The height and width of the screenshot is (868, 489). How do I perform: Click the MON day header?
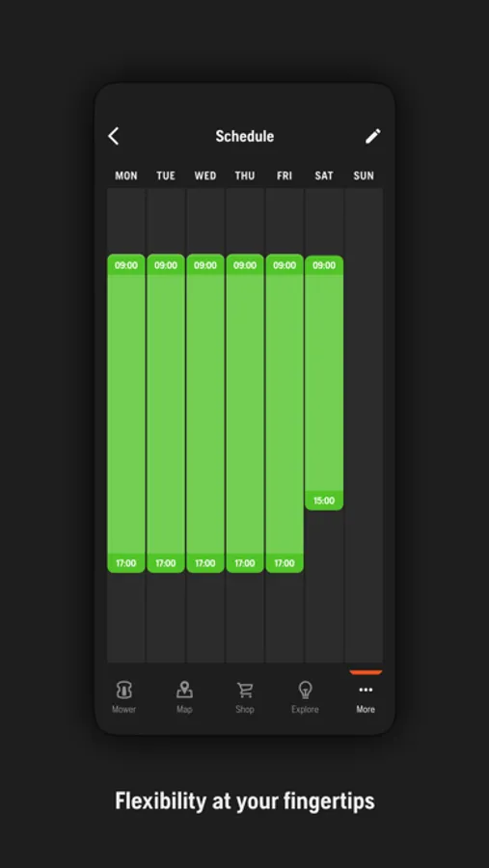click(x=126, y=176)
